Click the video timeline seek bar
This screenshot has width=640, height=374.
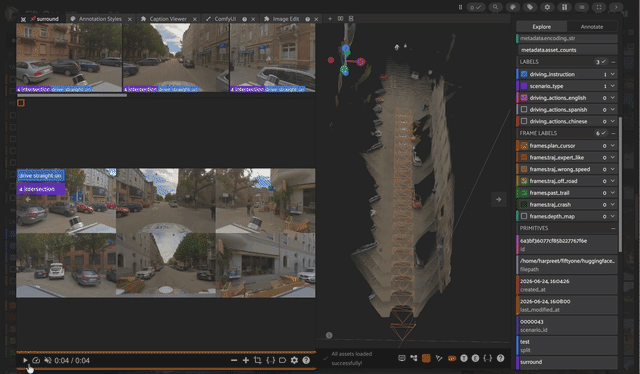[x=166, y=352]
